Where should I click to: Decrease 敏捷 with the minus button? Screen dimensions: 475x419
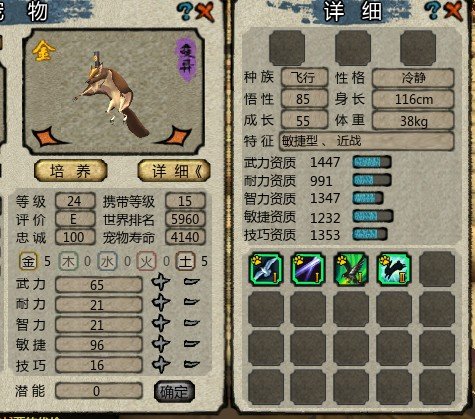[x=192, y=343]
